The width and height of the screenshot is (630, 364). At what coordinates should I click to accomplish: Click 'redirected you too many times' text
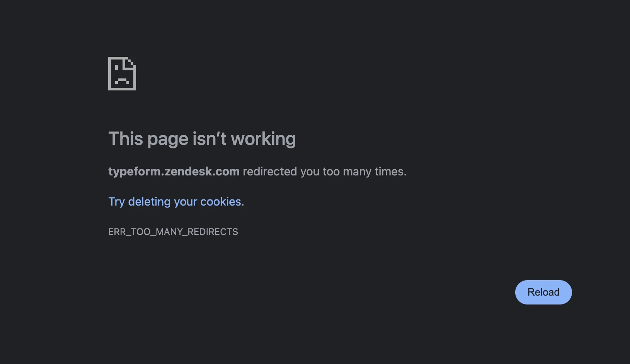tap(325, 172)
